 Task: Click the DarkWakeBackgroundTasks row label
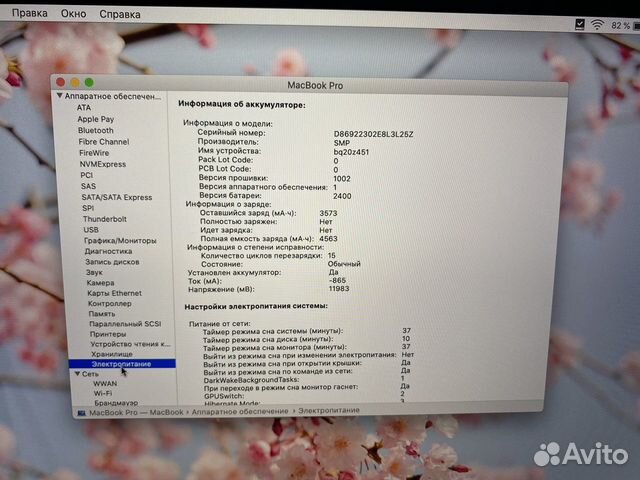251,380
